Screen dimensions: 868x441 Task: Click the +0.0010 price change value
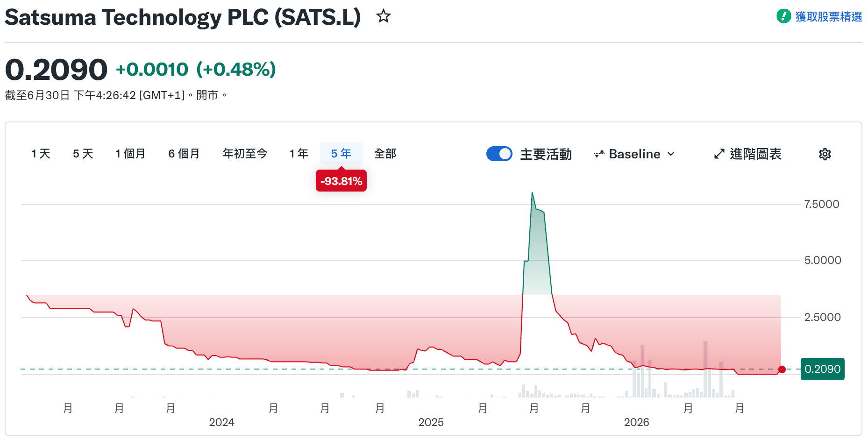[152, 70]
